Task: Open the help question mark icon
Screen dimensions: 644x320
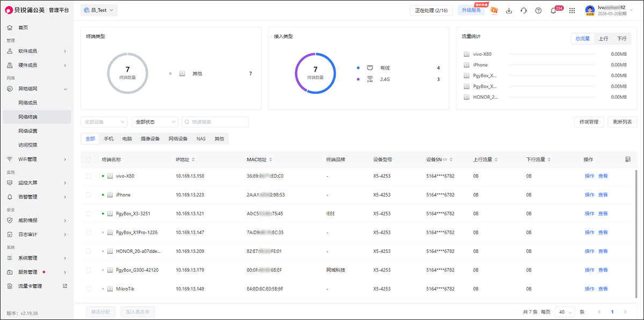Action: (x=538, y=10)
